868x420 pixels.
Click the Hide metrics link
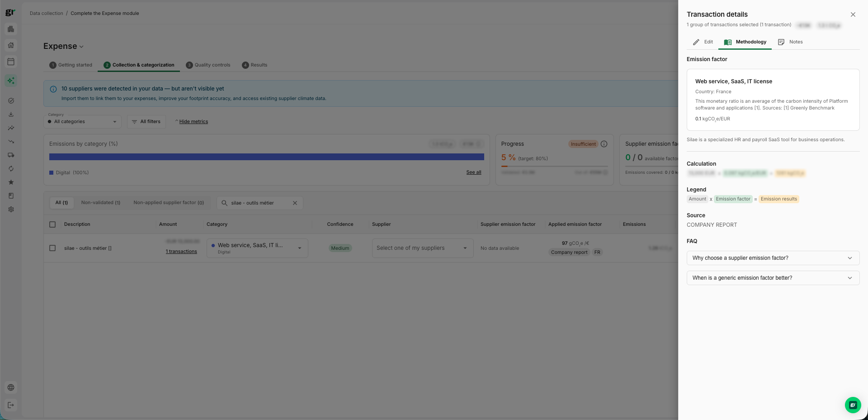[193, 122]
